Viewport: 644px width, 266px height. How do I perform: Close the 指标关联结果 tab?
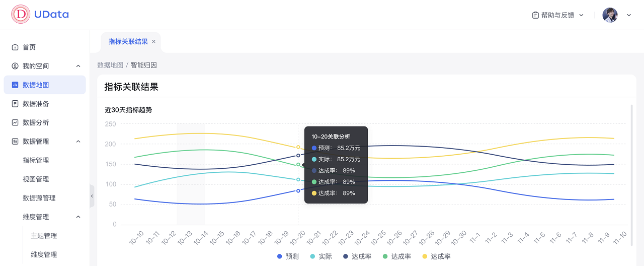coord(153,42)
